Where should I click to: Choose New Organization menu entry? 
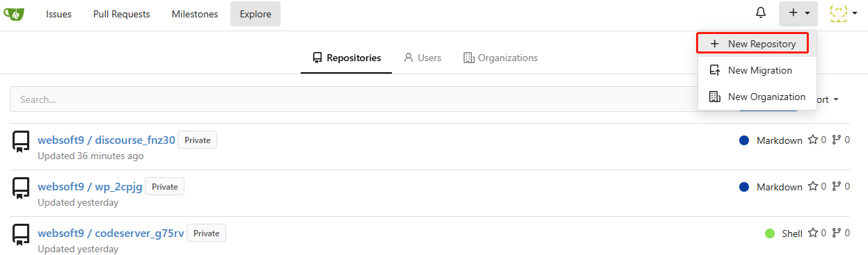tap(757, 97)
